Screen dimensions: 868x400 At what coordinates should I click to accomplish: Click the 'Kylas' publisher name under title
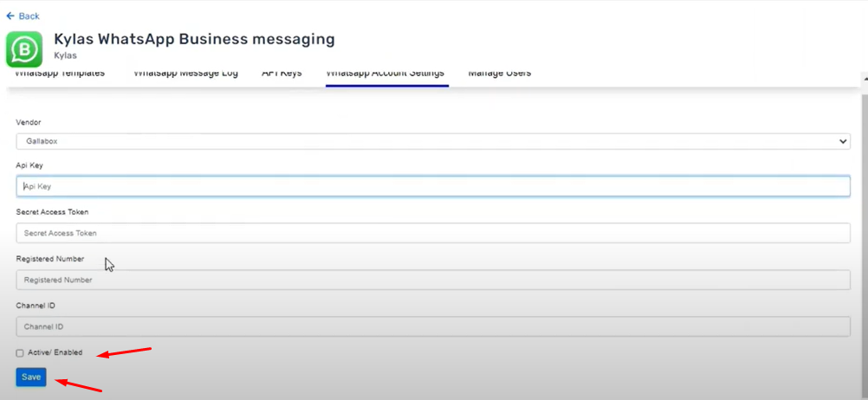(x=65, y=56)
